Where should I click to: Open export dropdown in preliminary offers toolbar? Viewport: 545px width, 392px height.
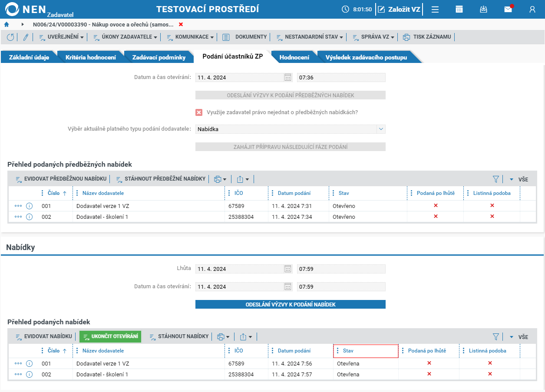pos(243,179)
